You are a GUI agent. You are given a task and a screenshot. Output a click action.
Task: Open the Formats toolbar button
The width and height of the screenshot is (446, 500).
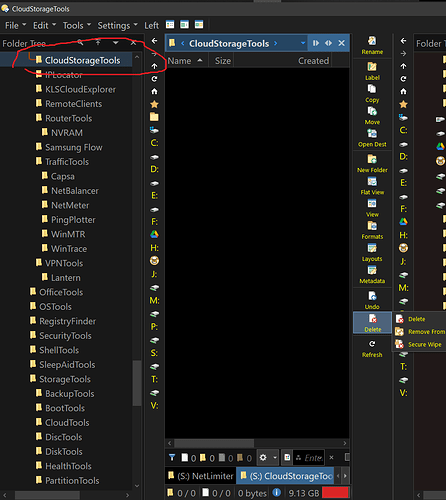coord(372,230)
